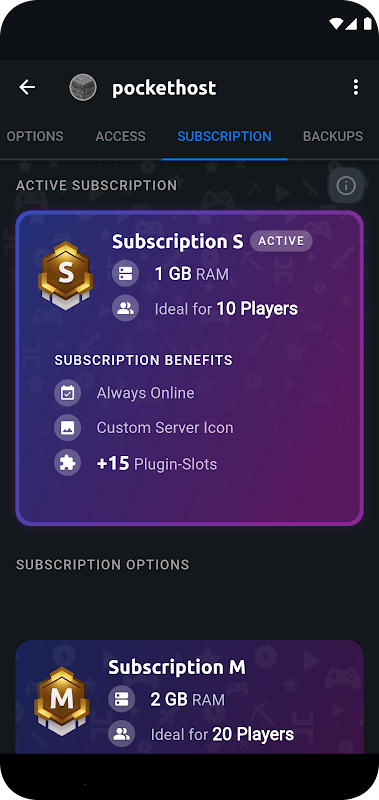Click the players icon beside 20 Players

click(x=121, y=734)
